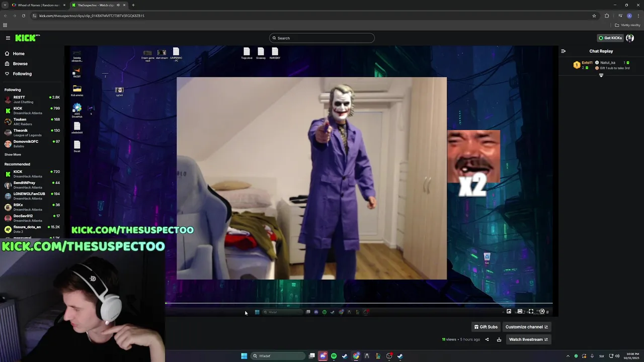Click the KICK logo
644x362 pixels.
pos(27,38)
